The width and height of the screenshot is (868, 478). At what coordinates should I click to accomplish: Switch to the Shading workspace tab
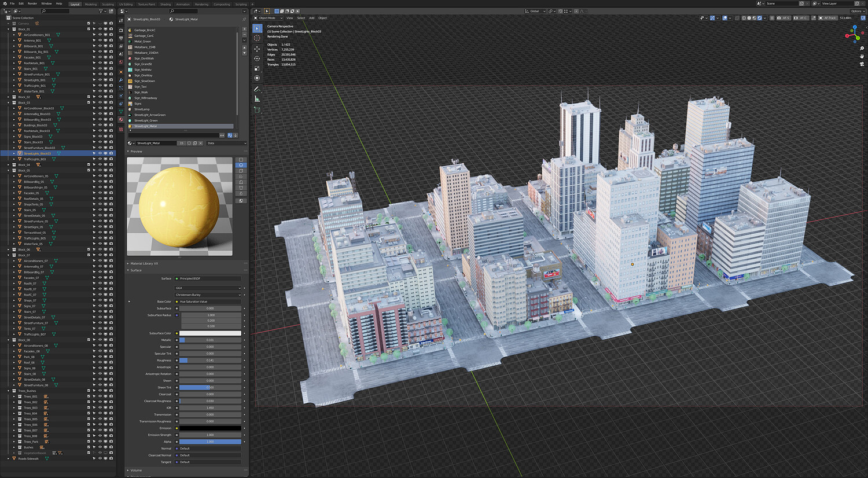(165, 4)
